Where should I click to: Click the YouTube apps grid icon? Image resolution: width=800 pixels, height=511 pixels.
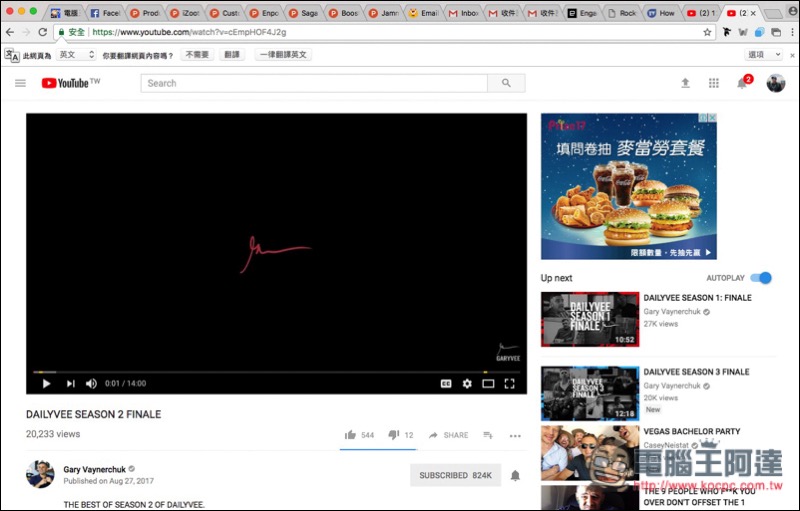[x=713, y=83]
